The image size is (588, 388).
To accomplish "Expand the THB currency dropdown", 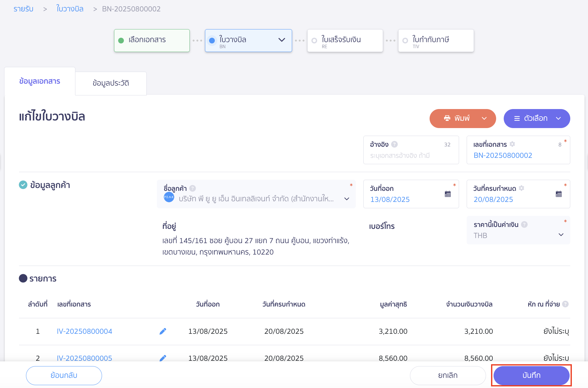I will pyautogui.click(x=561, y=235).
